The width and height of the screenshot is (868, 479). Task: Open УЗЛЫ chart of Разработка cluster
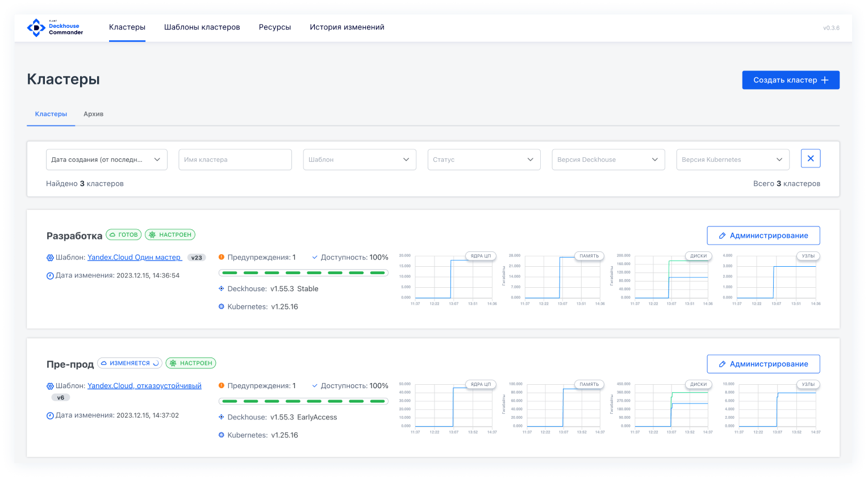[x=771, y=279]
